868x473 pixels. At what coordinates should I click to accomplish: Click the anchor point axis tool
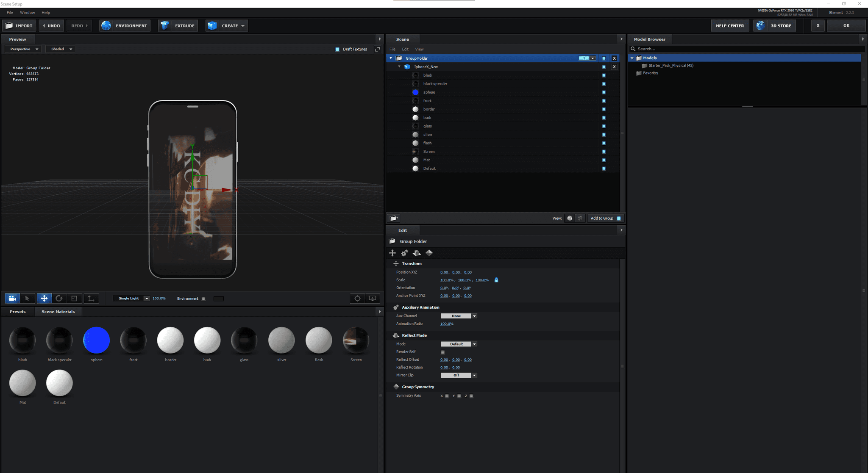91,299
